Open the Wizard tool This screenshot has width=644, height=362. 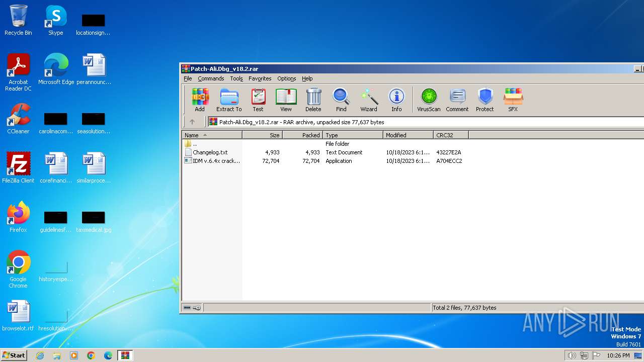[369, 100]
